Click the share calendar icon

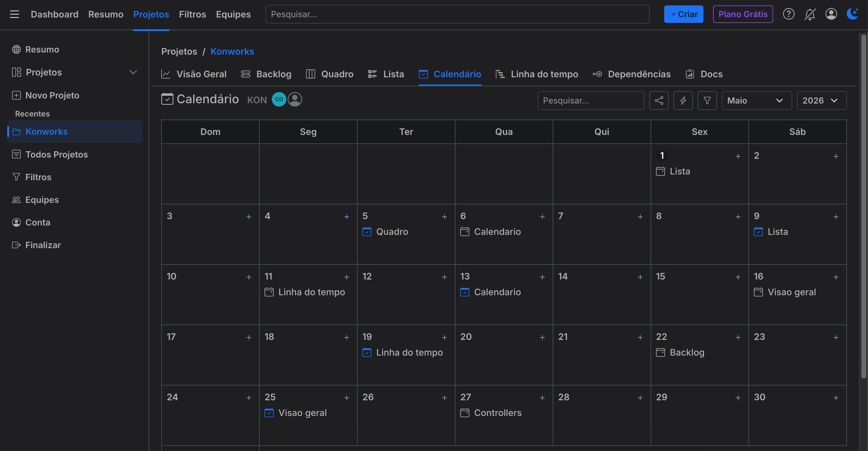coord(659,100)
